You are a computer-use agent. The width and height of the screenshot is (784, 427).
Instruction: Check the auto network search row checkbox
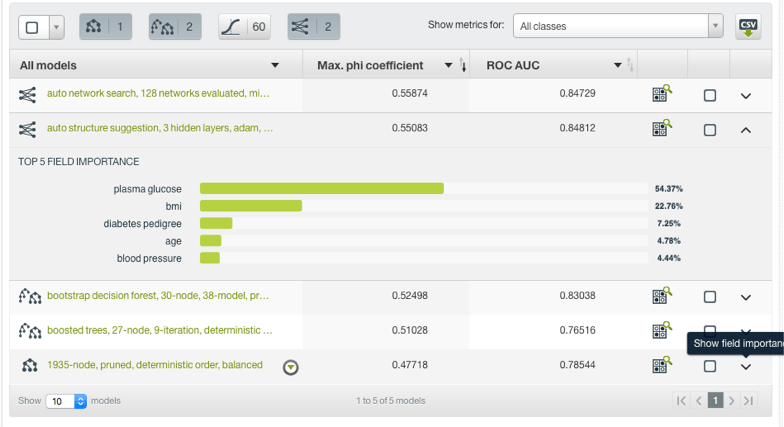[709, 96]
